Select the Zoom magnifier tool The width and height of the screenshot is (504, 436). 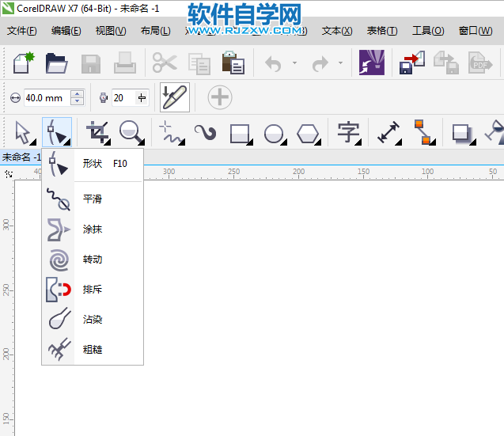(x=131, y=132)
